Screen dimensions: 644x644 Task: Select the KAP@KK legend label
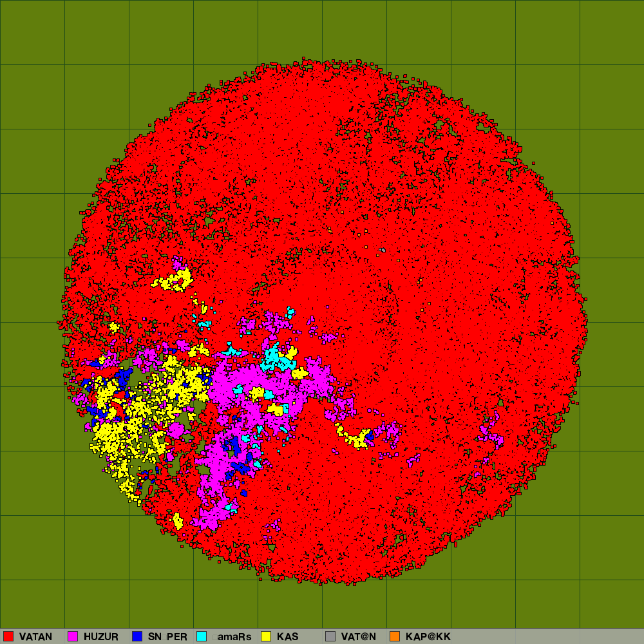pyautogui.click(x=428, y=637)
